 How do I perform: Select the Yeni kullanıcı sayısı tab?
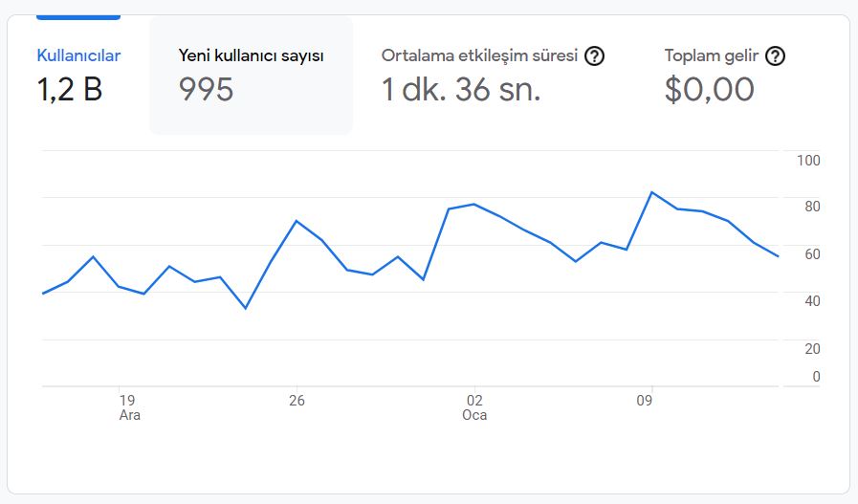point(252,75)
